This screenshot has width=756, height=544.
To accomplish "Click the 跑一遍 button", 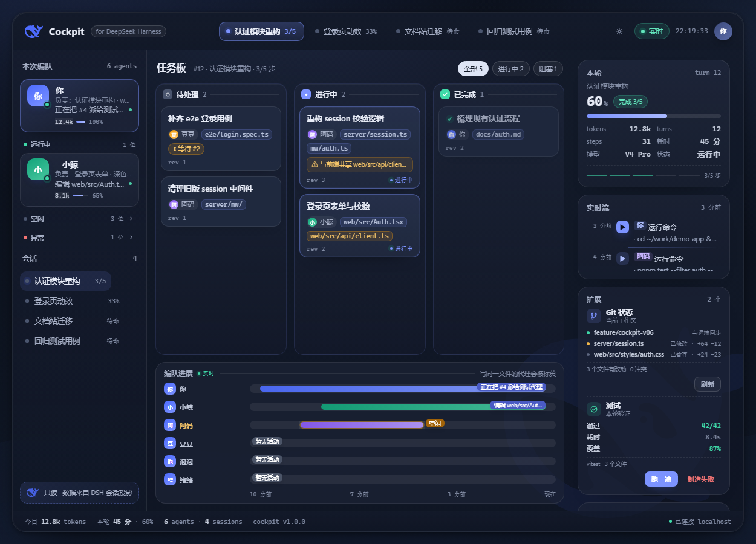I will (661, 479).
